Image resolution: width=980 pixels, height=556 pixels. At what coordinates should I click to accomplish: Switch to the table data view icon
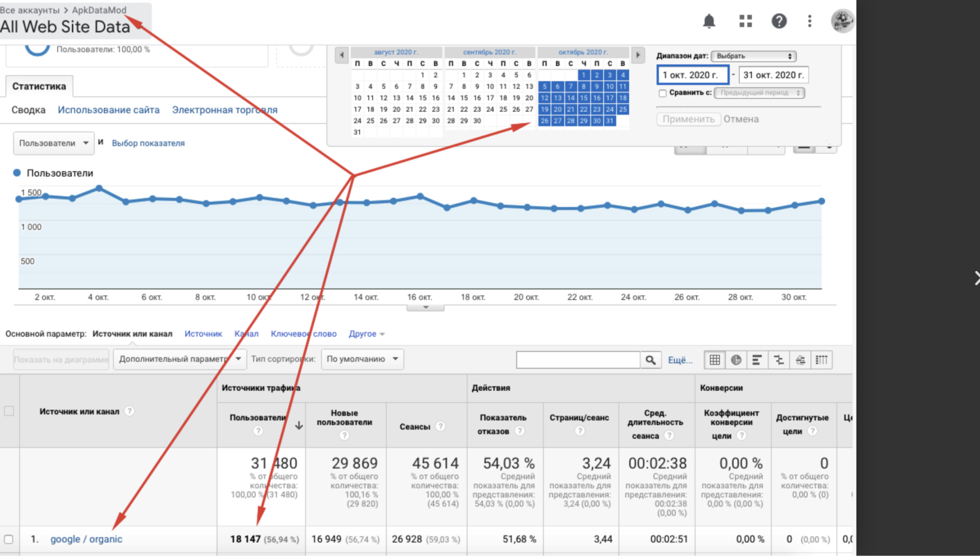coord(715,360)
